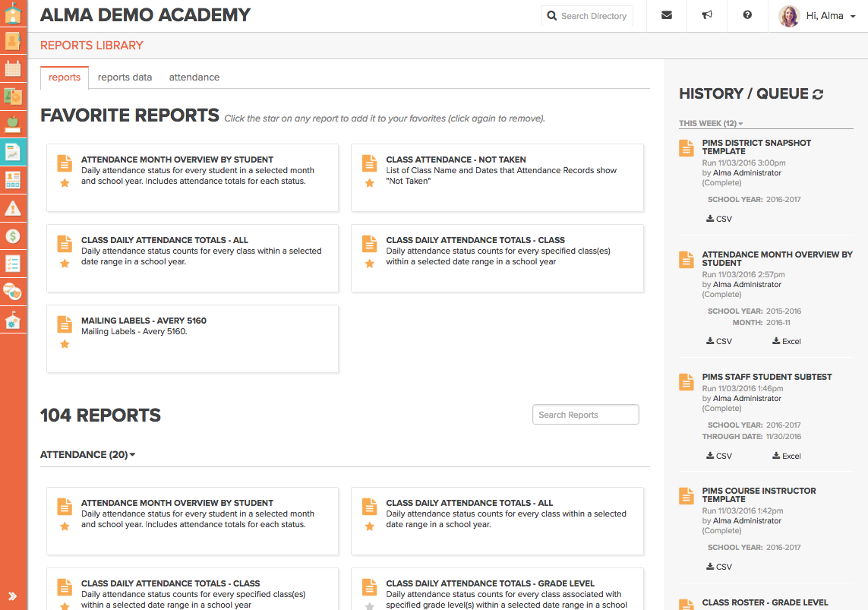Open the school home icon in sidebar
This screenshot has width=868, height=610.
click(13, 13)
